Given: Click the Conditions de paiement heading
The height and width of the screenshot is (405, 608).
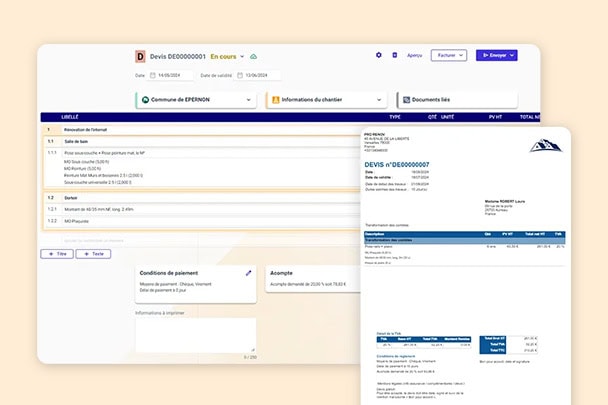Looking at the screenshot, I should click(169, 273).
